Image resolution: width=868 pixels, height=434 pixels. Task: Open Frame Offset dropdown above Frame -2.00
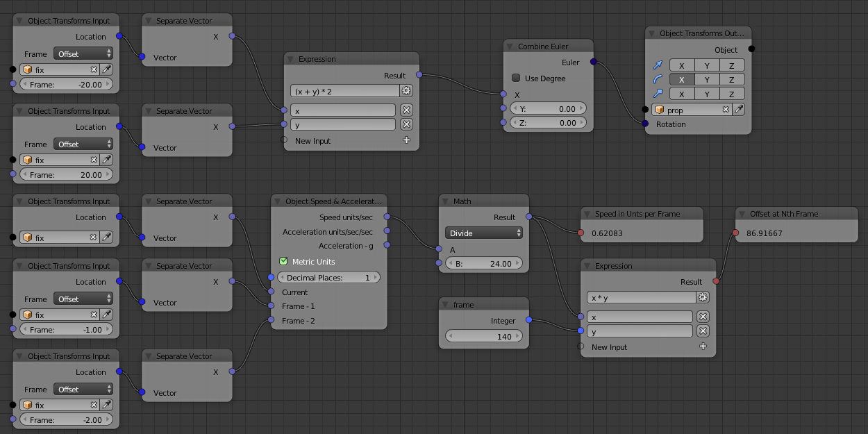83,390
